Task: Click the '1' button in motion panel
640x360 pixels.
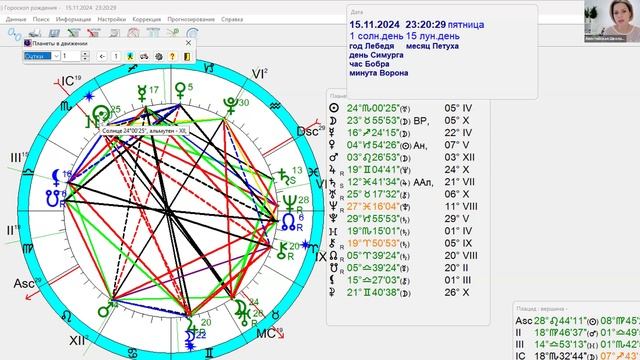Action: click(x=116, y=56)
